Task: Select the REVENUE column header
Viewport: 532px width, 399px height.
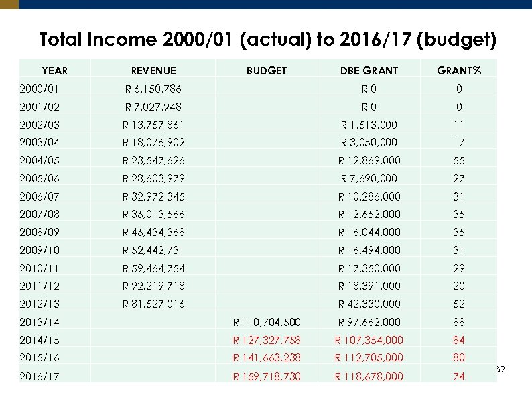Action: click(x=153, y=70)
